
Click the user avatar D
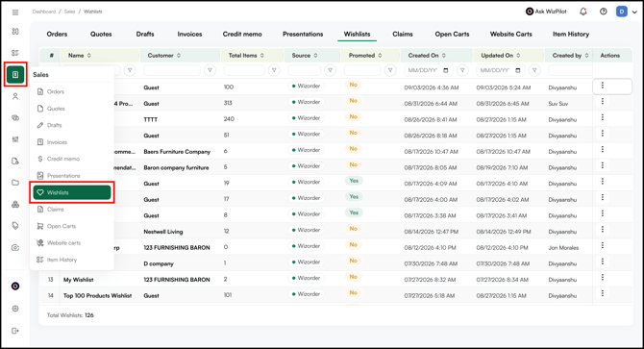(x=622, y=12)
